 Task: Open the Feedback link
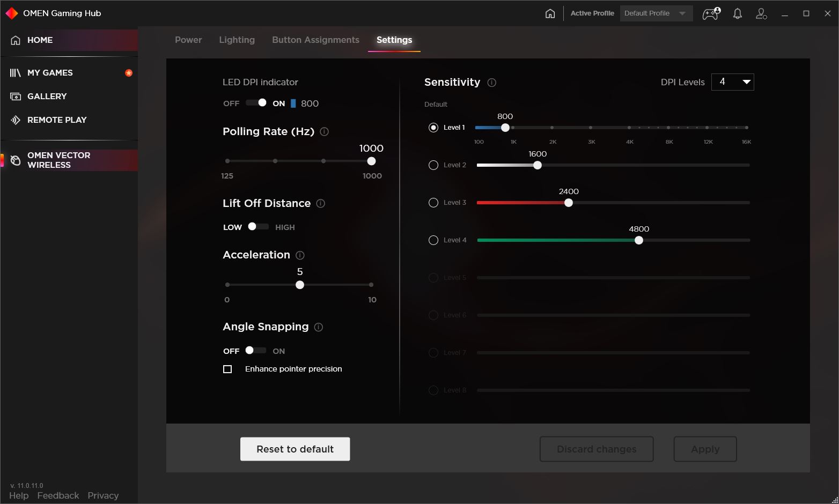point(58,496)
